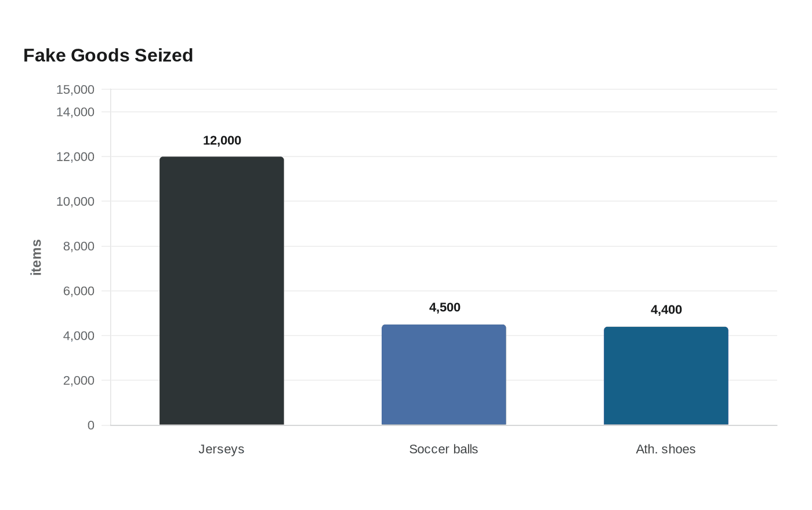
Task: Click the 4,000 axis tick label
Action: coord(79,336)
